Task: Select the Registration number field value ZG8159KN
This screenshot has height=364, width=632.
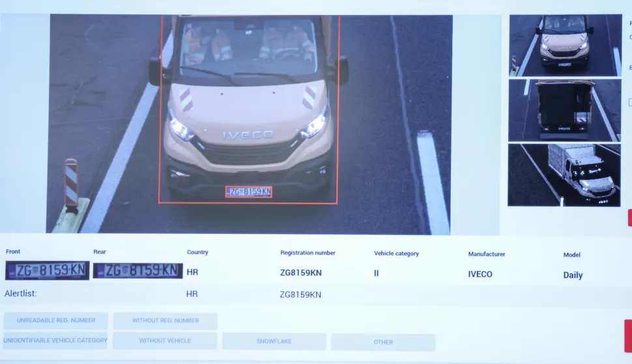Action: (x=301, y=273)
